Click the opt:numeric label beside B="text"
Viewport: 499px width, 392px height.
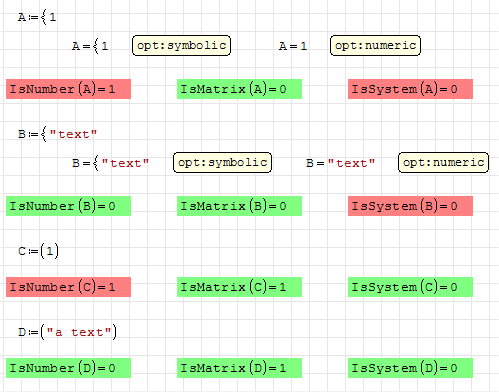(x=443, y=163)
